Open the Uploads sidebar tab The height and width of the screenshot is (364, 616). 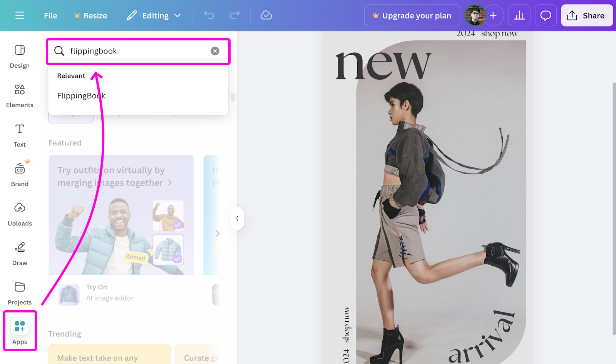pyautogui.click(x=20, y=214)
